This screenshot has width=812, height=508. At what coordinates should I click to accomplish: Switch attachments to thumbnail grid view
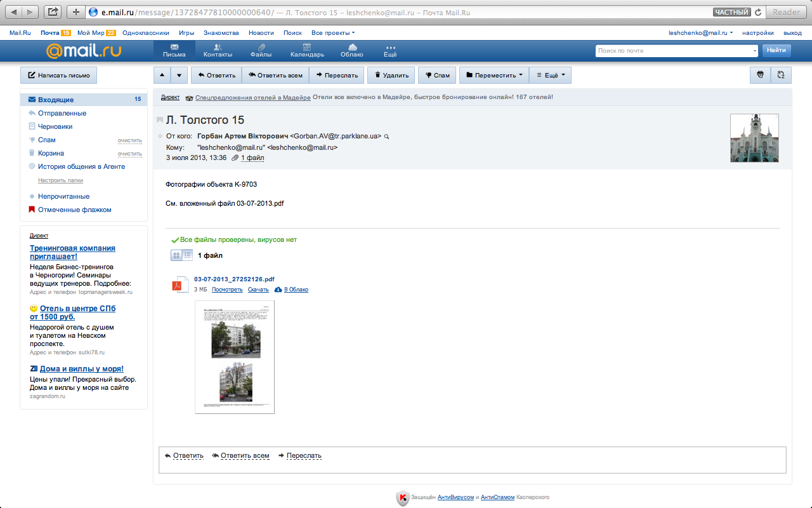pyautogui.click(x=177, y=255)
